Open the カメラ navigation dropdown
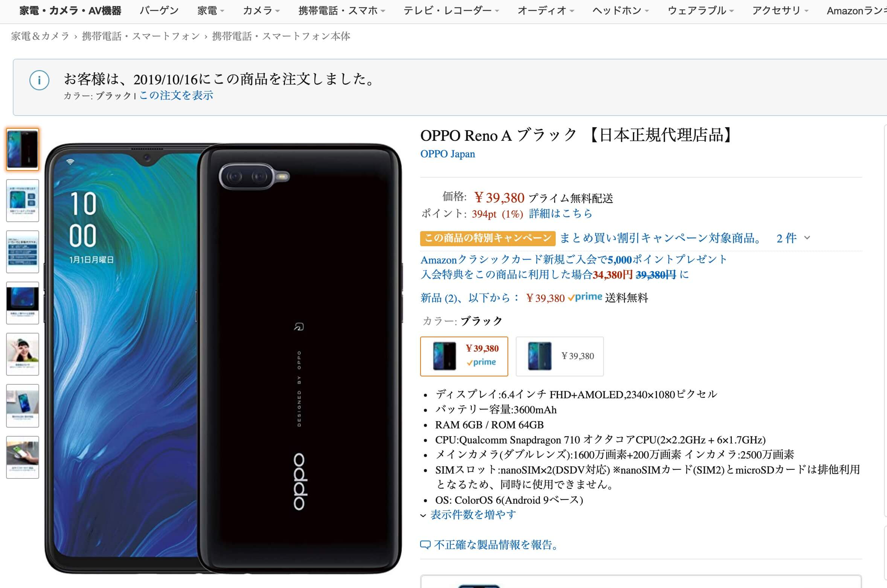Screen dimensions: 887x588 point(261,11)
